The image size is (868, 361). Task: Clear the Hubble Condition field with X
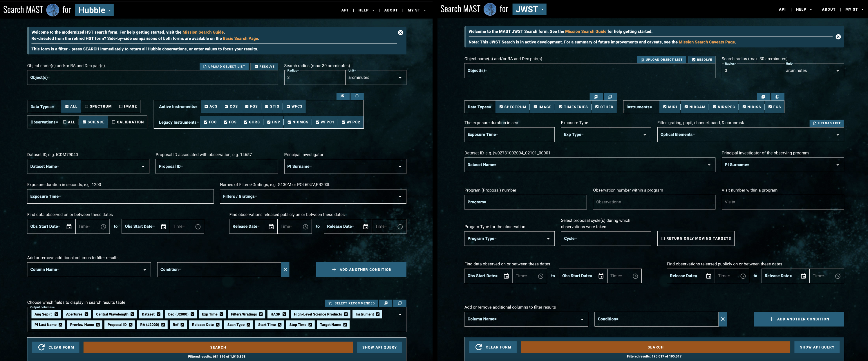coord(285,269)
